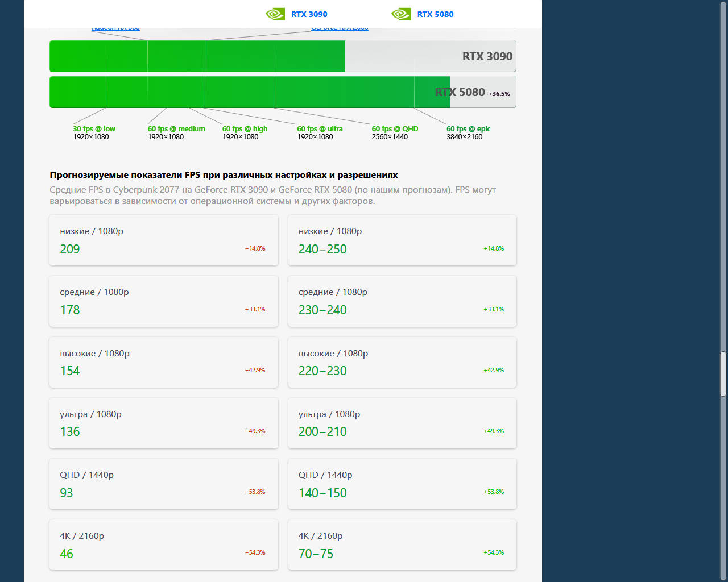Screen dimensions: 728x582
Task: Select the QHD 1440p card showing 93
Action: coord(164,484)
